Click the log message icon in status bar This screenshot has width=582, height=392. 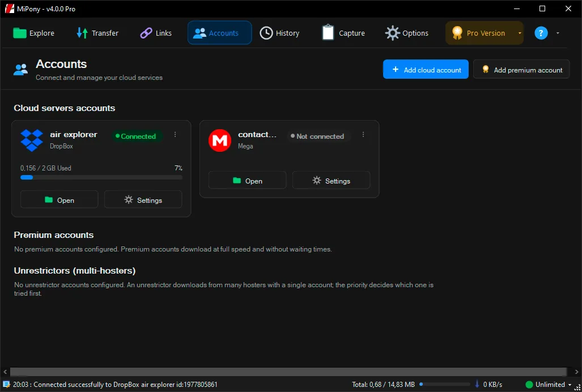tap(6, 385)
